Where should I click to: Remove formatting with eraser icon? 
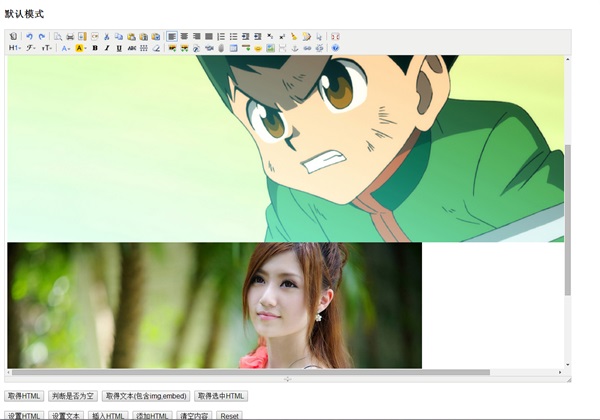point(156,48)
